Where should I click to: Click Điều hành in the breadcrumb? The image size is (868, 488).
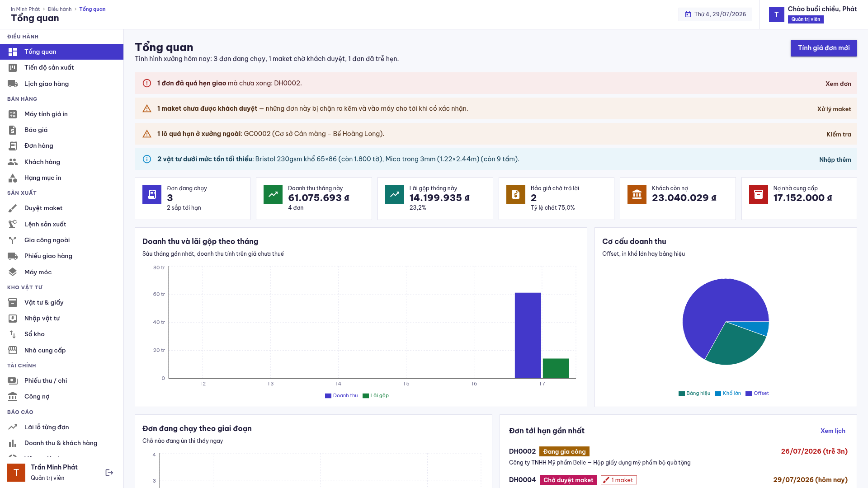[60, 9]
